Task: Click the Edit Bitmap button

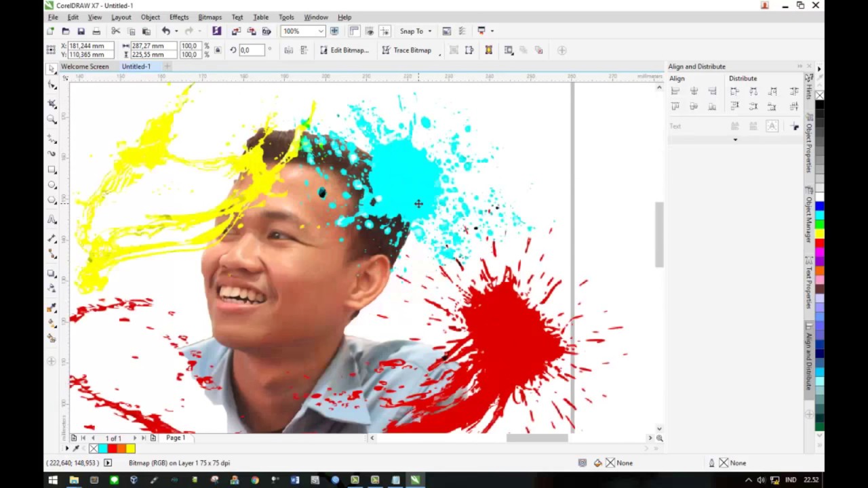Action: point(344,50)
